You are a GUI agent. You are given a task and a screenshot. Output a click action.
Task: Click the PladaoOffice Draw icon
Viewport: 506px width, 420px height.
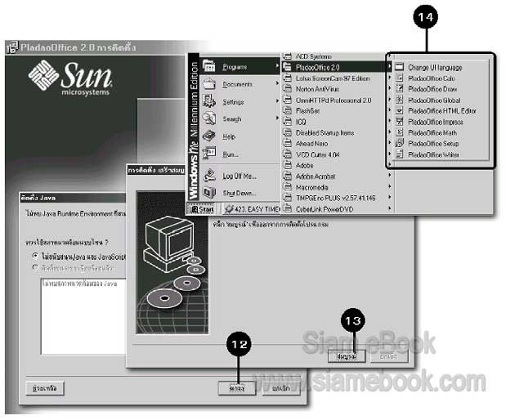[400, 89]
